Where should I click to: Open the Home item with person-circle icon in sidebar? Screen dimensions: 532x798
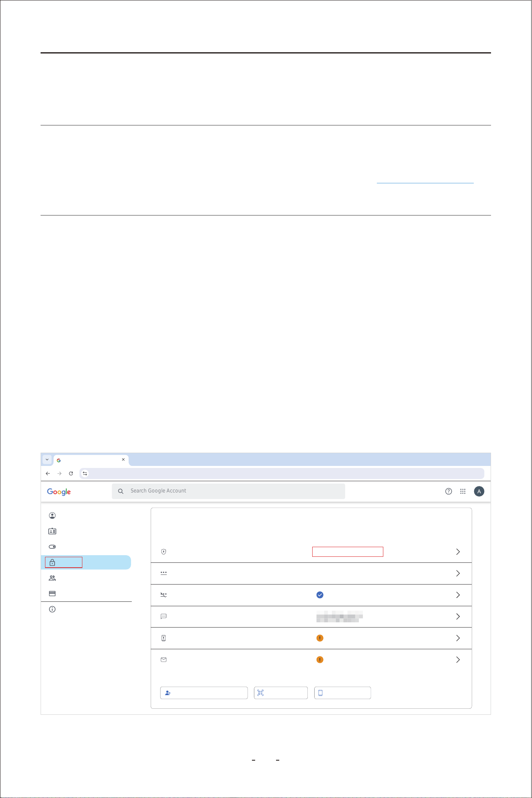coord(52,515)
